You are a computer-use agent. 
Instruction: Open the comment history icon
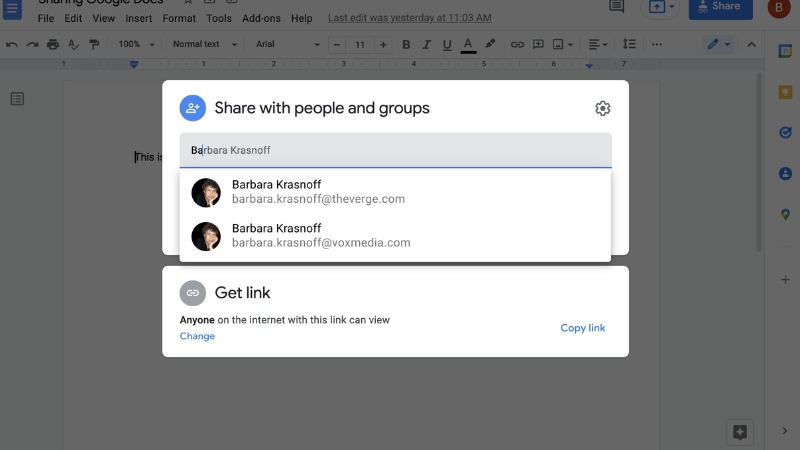(616, 6)
